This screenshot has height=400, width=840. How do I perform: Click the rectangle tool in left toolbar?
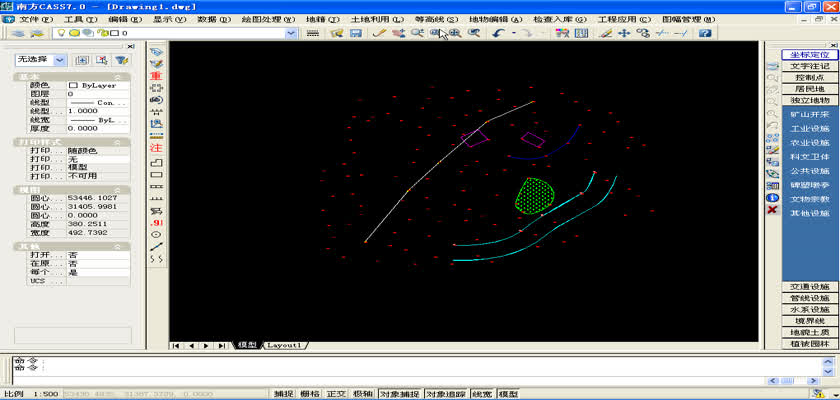tap(156, 175)
